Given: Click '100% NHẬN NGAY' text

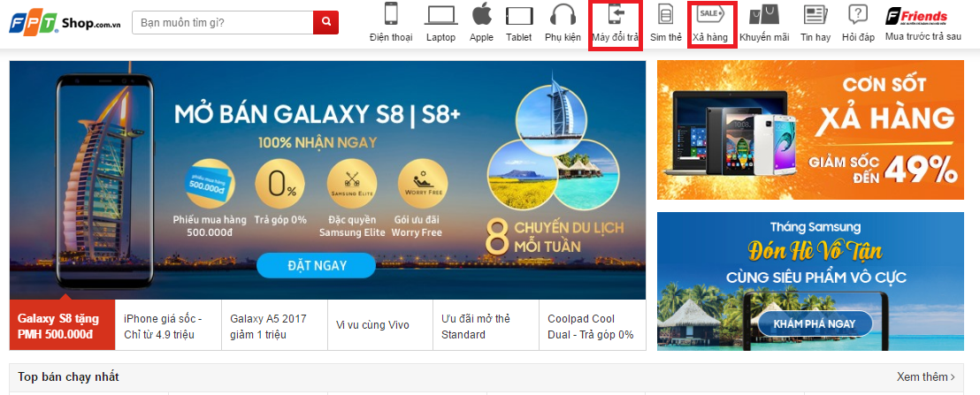Looking at the screenshot, I should click(x=318, y=143).
